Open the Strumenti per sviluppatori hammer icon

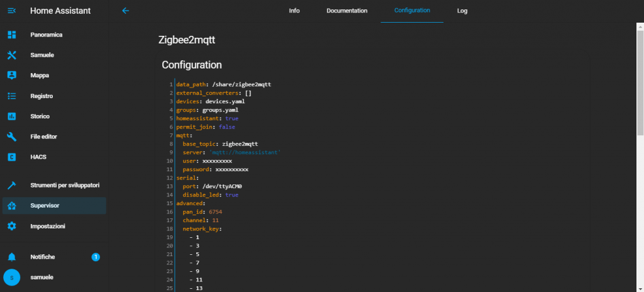point(12,186)
